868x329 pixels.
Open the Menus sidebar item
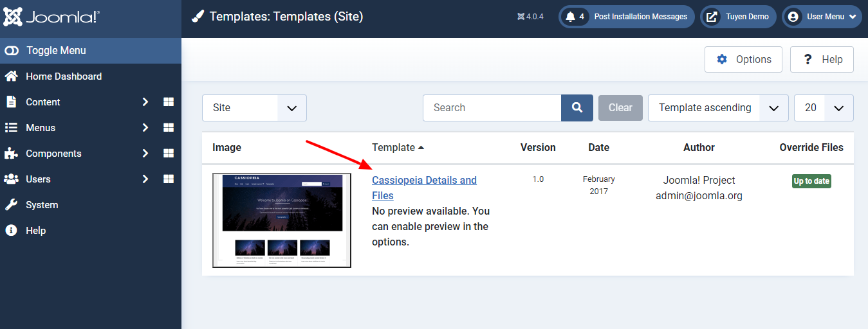click(41, 127)
